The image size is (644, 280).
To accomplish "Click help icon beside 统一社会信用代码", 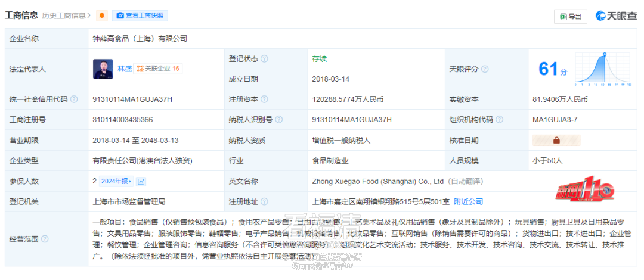I will click(74, 99).
